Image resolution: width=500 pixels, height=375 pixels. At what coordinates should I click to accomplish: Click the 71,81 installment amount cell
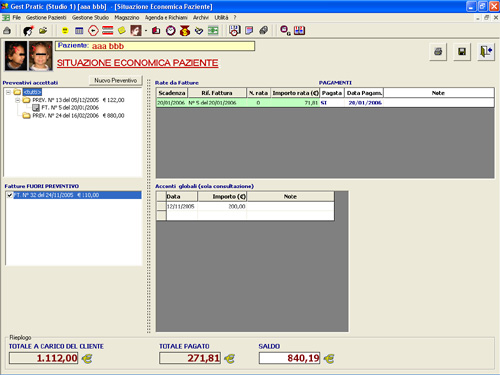295,103
